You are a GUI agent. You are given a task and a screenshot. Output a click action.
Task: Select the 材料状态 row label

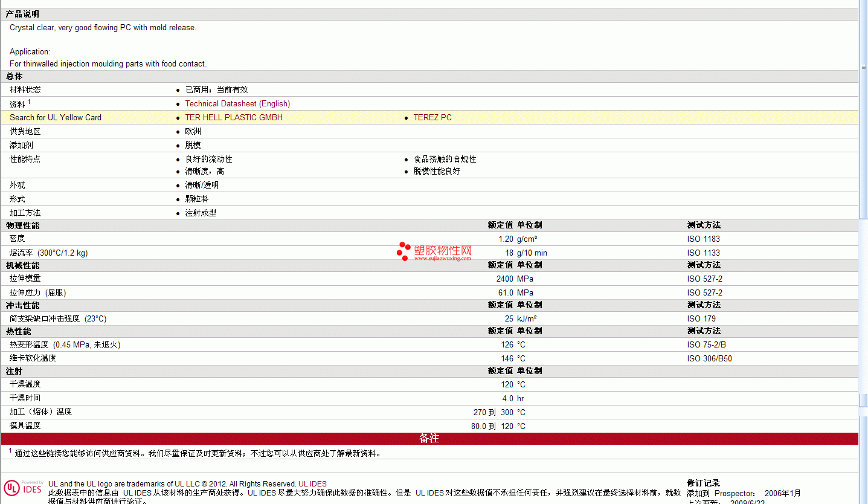(25, 89)
